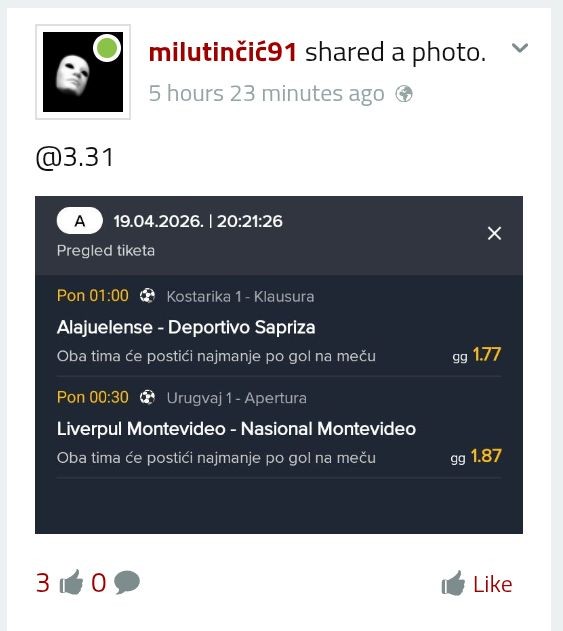The height and width of the screenshot is (631, 563).
Task: Open the '5 hours 23 minutes ago' timestamp
Action: (x=266, y=94)
